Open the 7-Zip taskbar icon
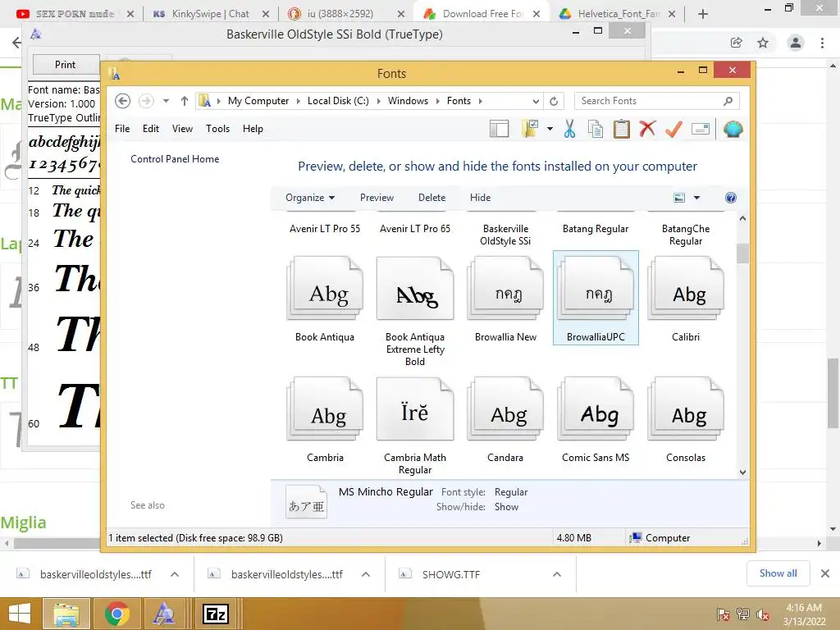The image size is (840, 630). [216, 614]
